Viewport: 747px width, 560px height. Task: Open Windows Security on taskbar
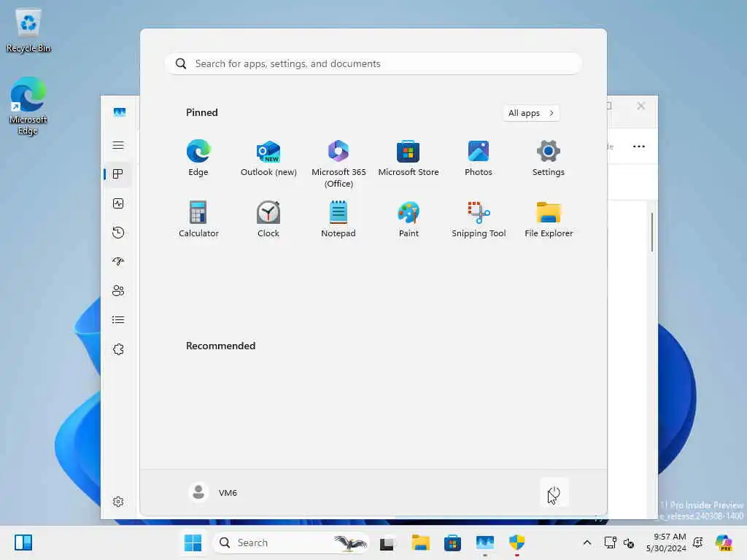517,542
